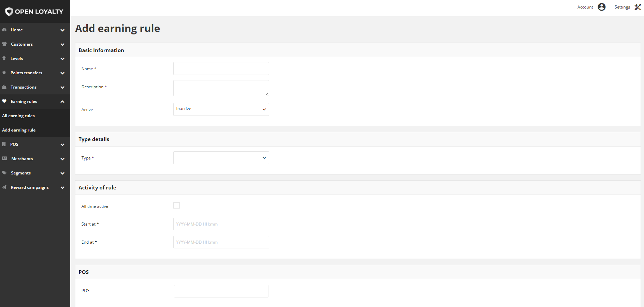Click the Home dashboard icon in sidebar
The image size is (644, 307).
point(4,30)
